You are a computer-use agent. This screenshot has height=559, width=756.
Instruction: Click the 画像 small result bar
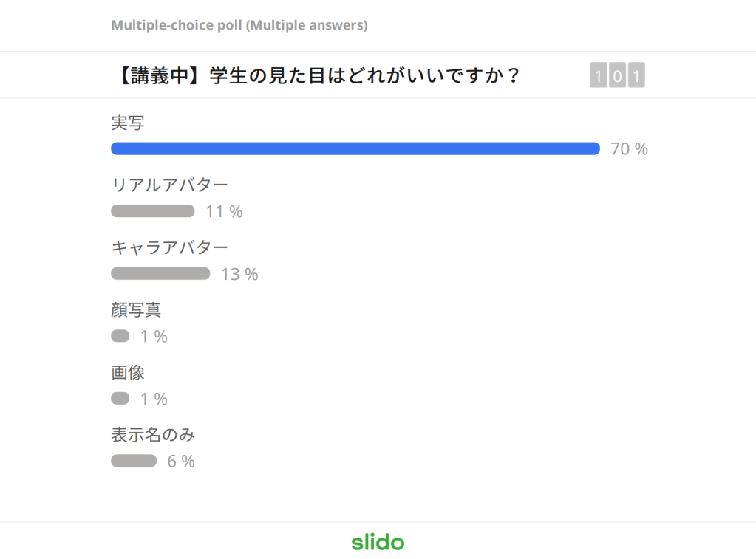(x=120, y=399)
